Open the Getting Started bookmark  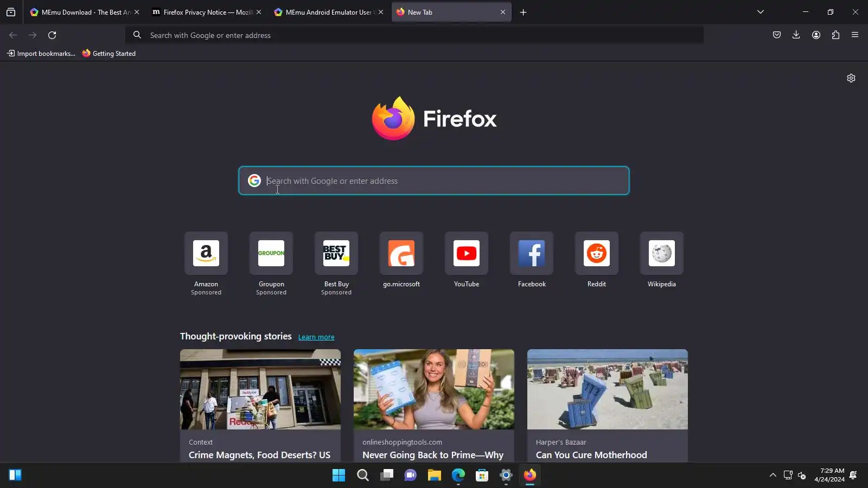point(109,53)
